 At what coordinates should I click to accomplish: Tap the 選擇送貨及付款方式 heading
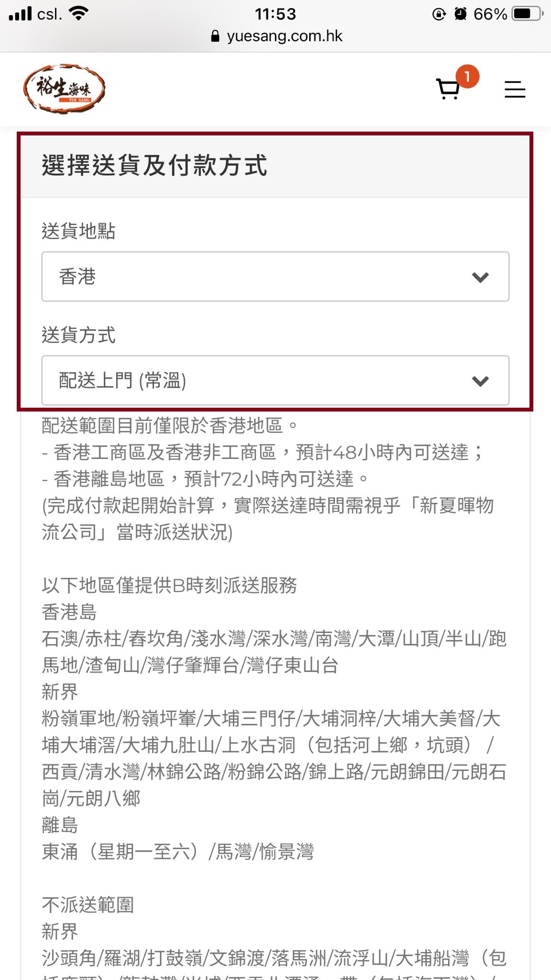(x=154, y=166)
